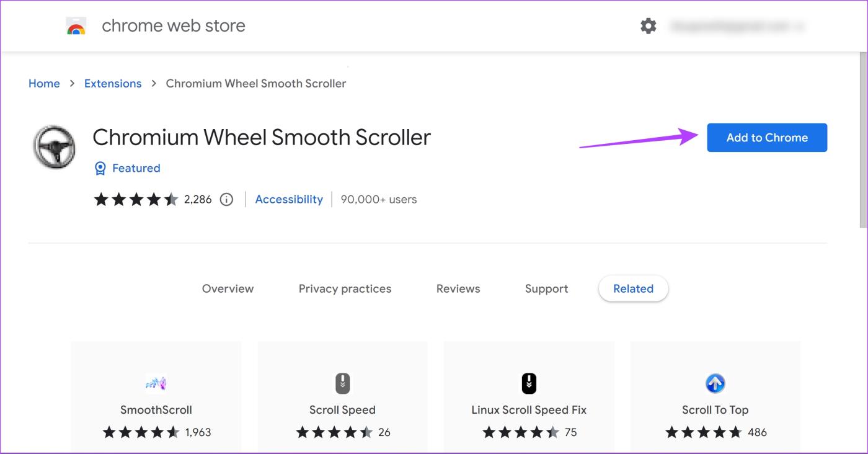The width and height of the screenshot is (868, 454).
Task: Open the SmoothScroll extension thumbnail icon
Action: [155, 383]
